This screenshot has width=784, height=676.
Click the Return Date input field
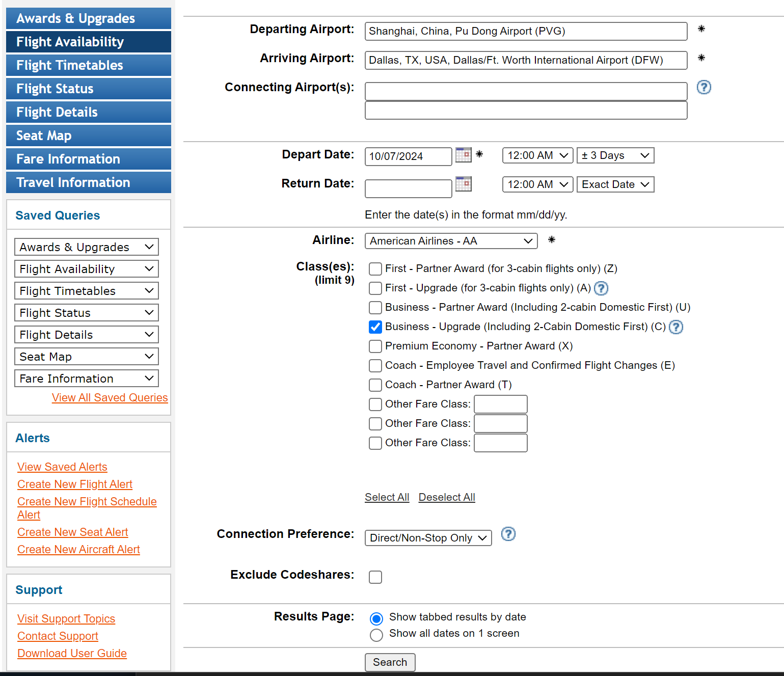click(x=408, y=188)
